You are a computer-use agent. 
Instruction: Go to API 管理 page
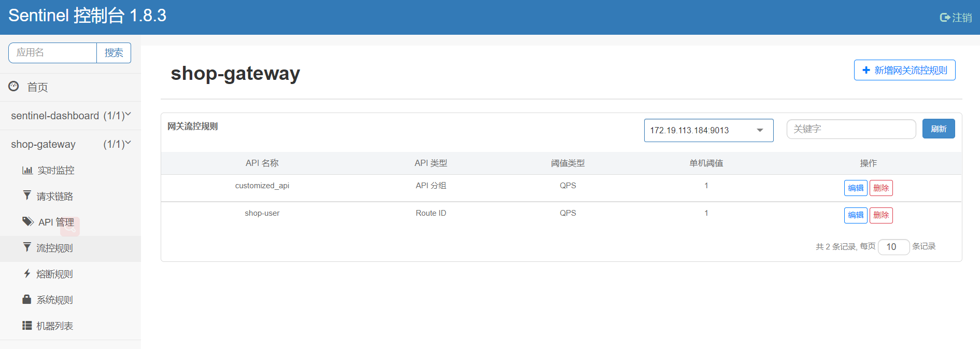tap(70, 222)
